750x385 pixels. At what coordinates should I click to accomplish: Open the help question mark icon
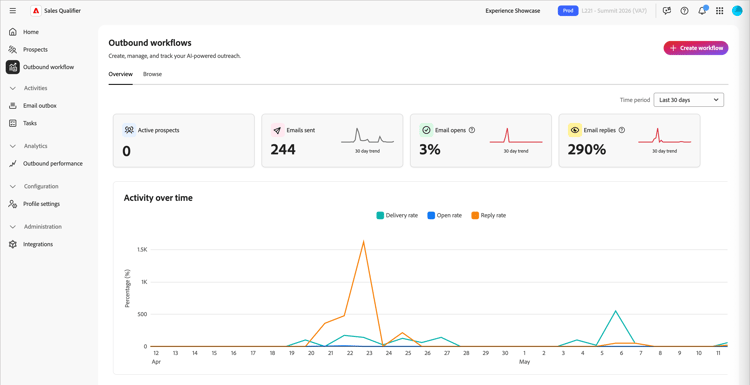(684, 11)
